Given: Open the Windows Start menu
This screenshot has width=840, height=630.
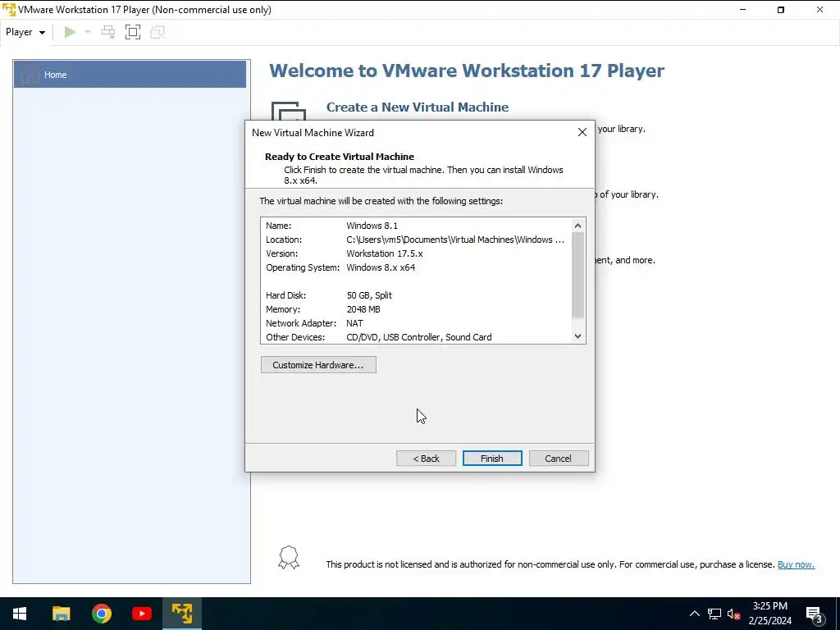Looking at the screenshot, I should (20, 614).
